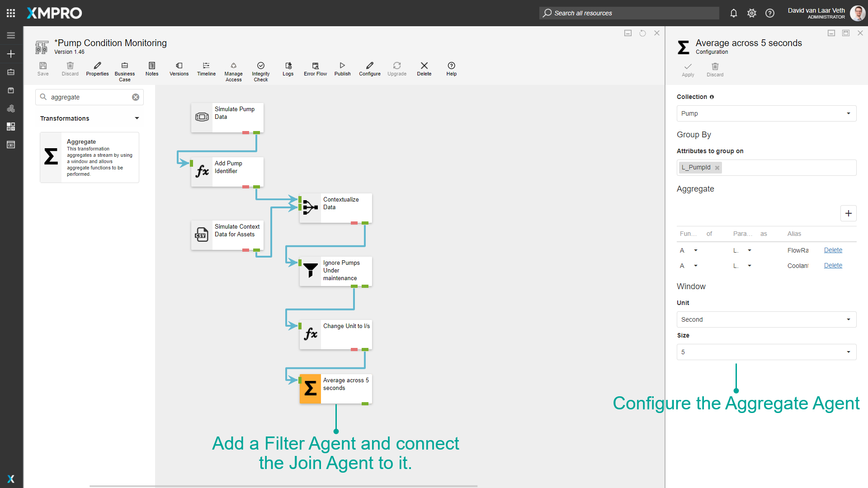The height and width of the screenshot is (488, 868).
Task: Remove L_PumpId group attribute tag
Action: [x=717, y=168]
